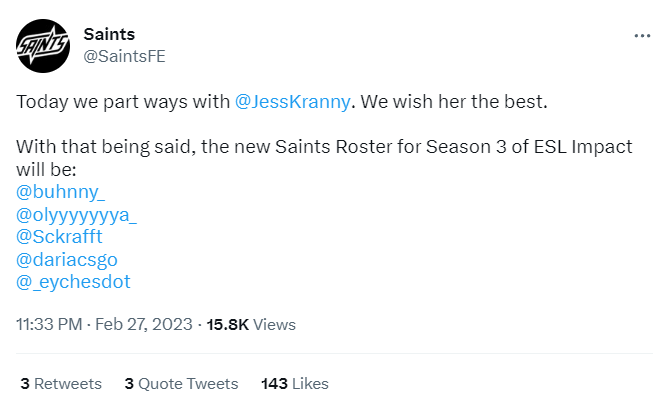Viewport: 668px width, 404px height.
Task: Click the 11:33 PM timestamp
Action: point(50,324)
